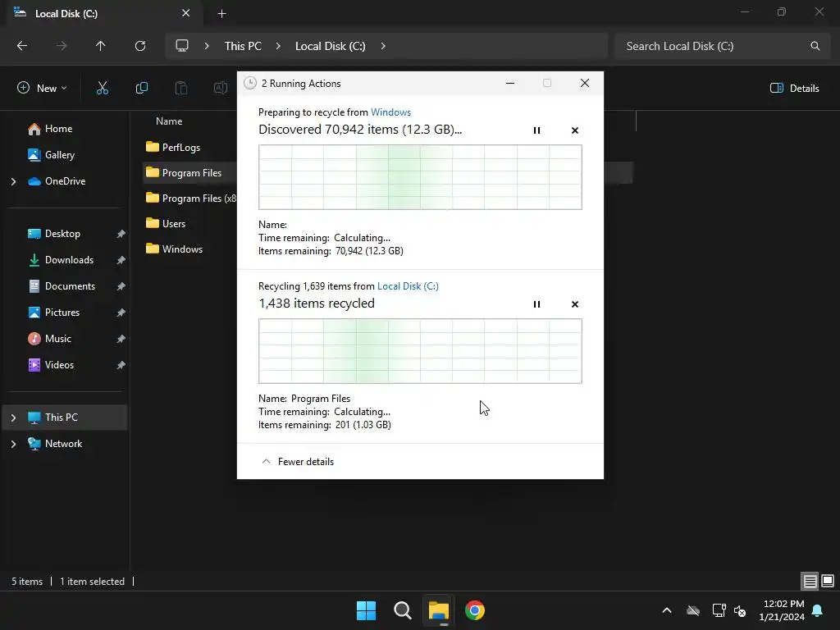This screenshot has height=630, width=840.
Task: Open the New item dropdown
Action: coord(42,88)
